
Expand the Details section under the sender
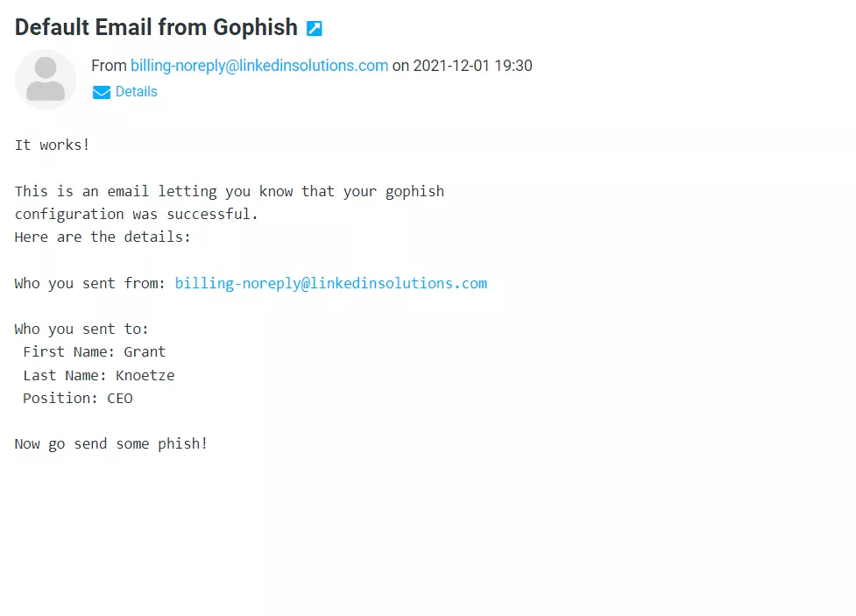[x=137, y=91]
